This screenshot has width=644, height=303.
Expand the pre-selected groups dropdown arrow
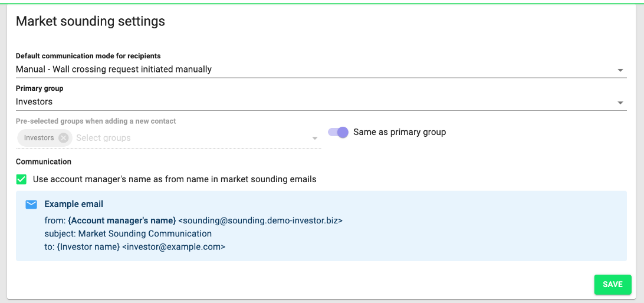point(315,139)
